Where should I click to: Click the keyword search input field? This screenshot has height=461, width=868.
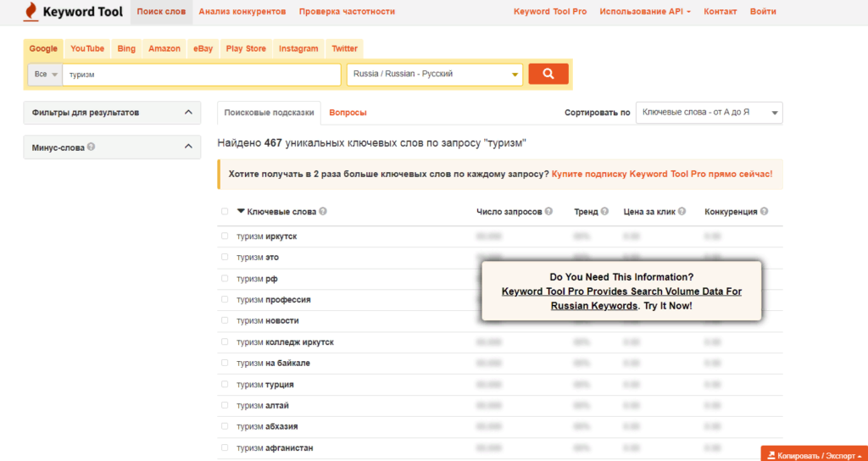(x=202, y=75)
